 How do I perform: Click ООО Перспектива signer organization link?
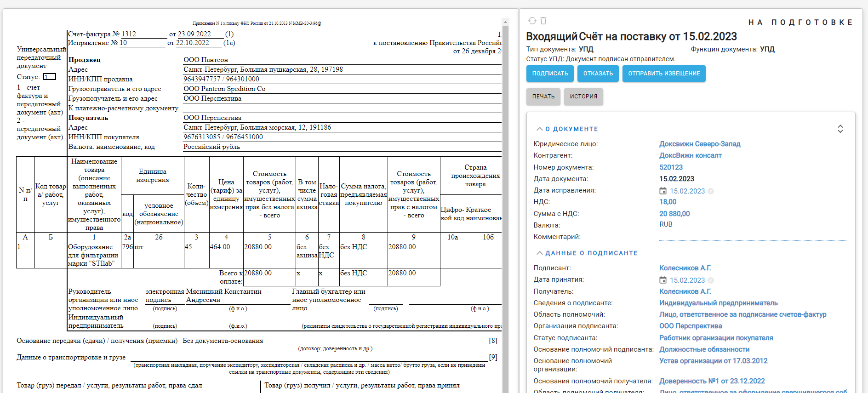coord(691,326)
